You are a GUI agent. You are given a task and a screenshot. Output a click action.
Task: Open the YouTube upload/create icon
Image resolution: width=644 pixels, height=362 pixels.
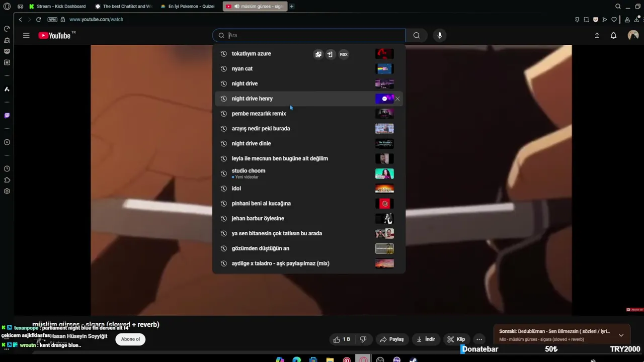pyautogui.click(x=597, y=35)
